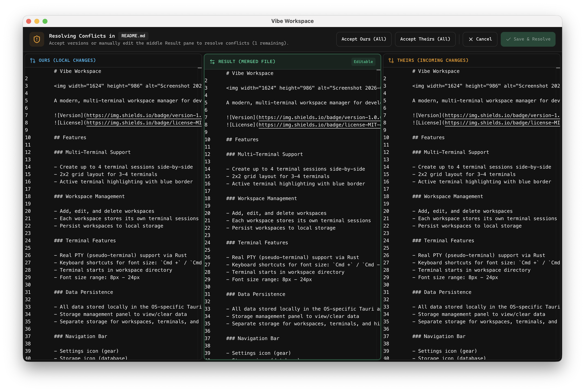Click the 'Resolving Conflicts in' header title

click(x=82, y=36)
